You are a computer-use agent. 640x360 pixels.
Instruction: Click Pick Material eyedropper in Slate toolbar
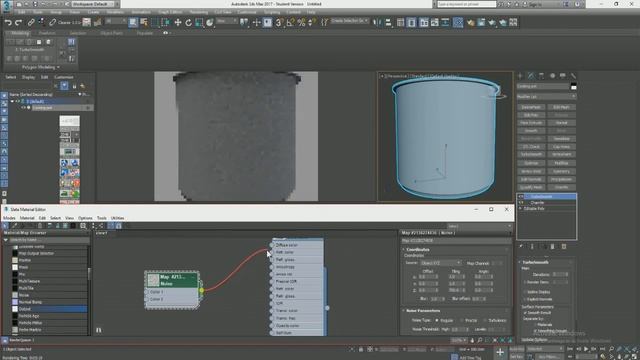tap(15, 226)
